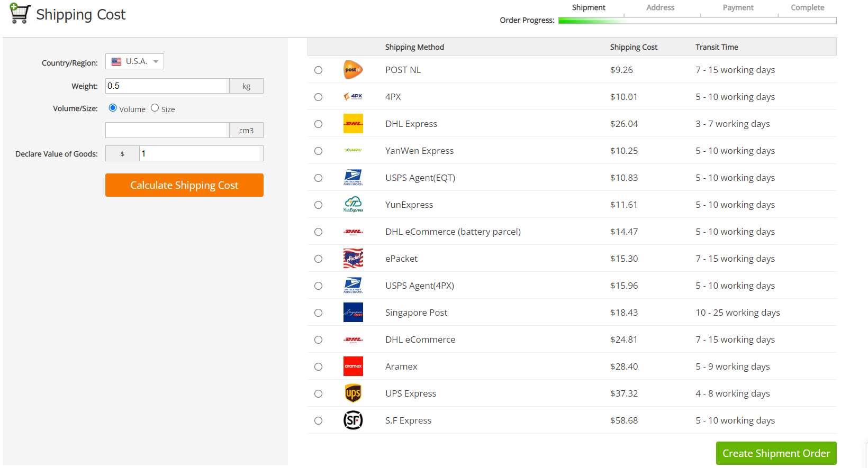The width and height of the screenshot is (868, 468).
Task: Choose the Aramex radio button
Action: (x=318, y=366)
